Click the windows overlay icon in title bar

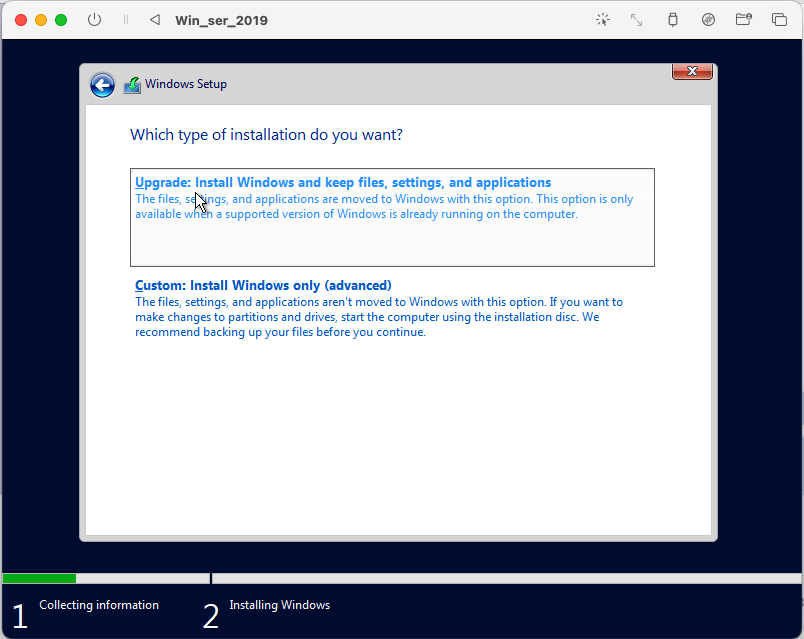tap(779, 20)
